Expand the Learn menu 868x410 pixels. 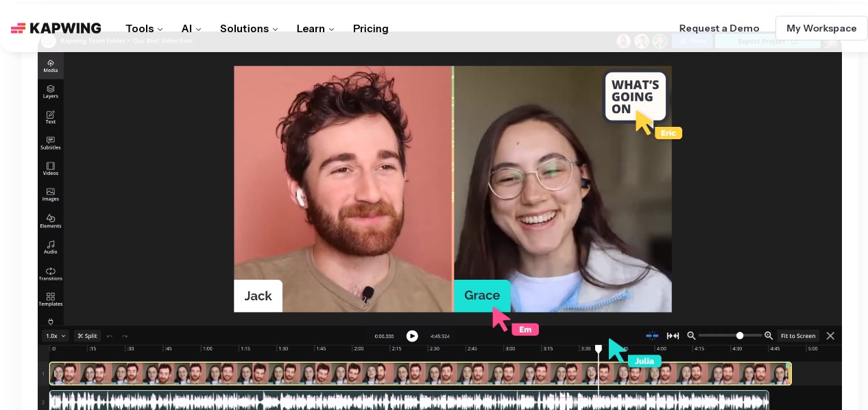tap(315, 29)
